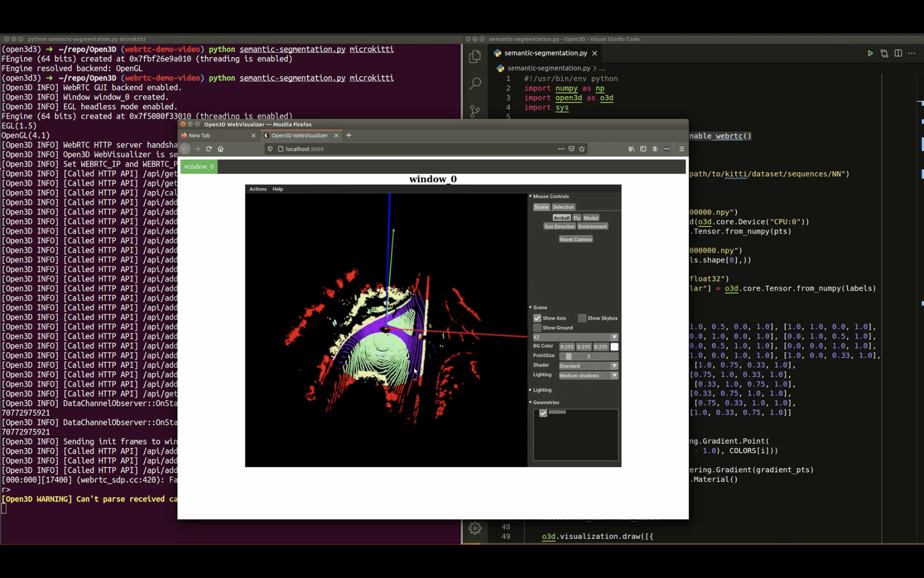Select semantic-segmentation.py tab in VS Code
924x578 pixels.
[x=545, y=53]
